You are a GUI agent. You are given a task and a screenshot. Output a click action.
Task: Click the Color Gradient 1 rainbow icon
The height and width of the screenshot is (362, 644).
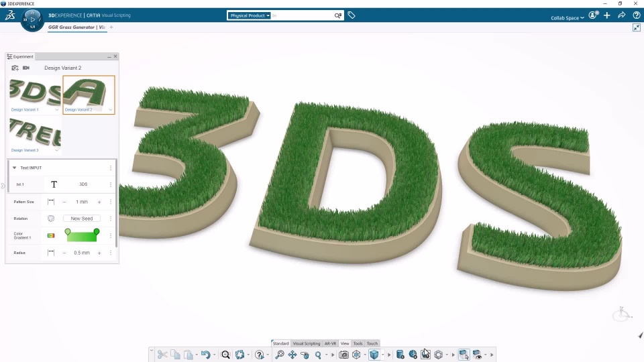click(51, 235)
